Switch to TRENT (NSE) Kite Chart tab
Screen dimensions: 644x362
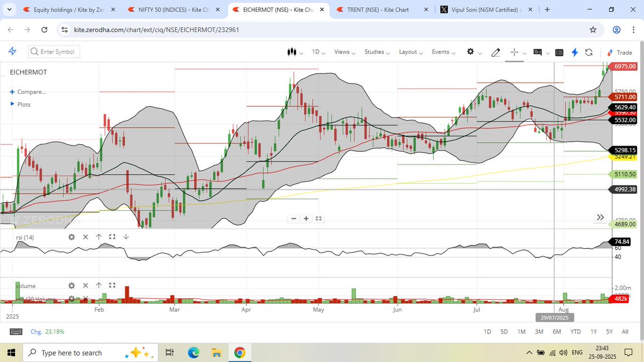382,10
